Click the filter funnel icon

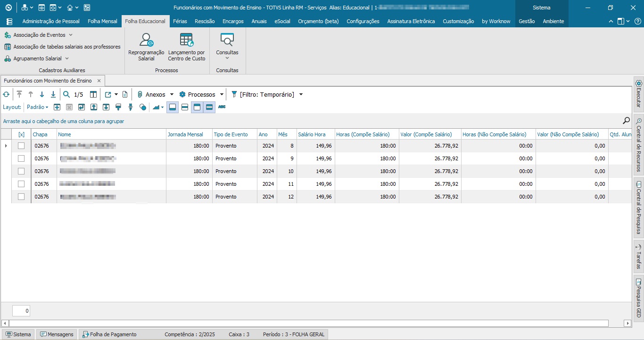(234, 94)
